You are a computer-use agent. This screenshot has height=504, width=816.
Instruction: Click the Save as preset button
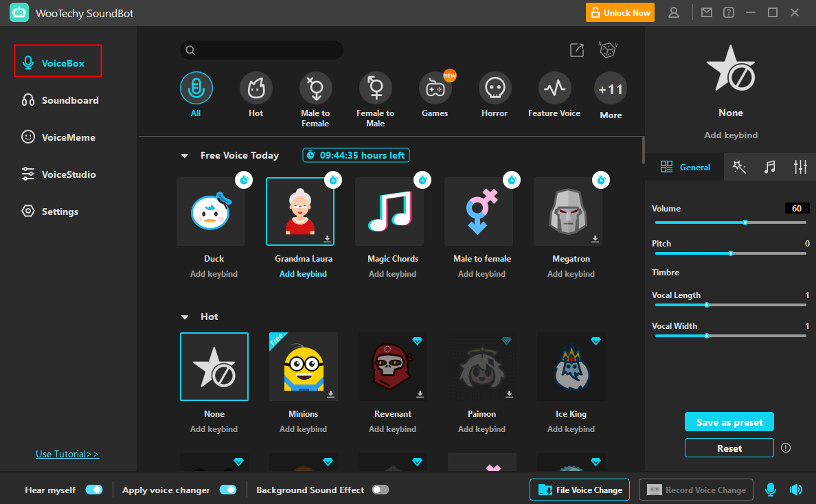point(729,422)
